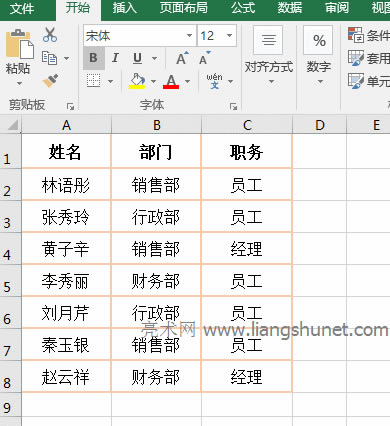Screen dimensions: 390x426
Task: Select the cell containing 李秀丽
Action: [x=66, y=280]
